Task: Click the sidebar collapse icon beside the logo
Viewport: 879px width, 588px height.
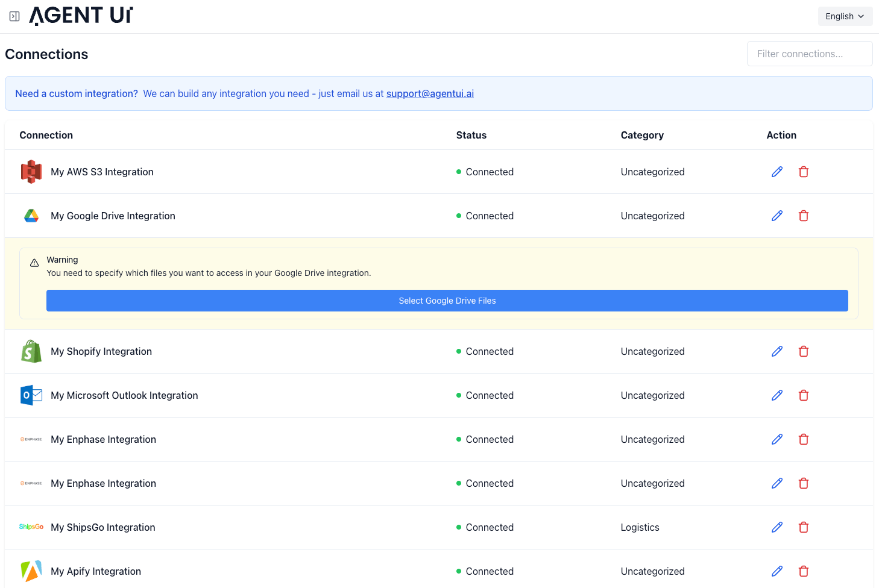Action: pyautogui.click(x=14, y=16)
